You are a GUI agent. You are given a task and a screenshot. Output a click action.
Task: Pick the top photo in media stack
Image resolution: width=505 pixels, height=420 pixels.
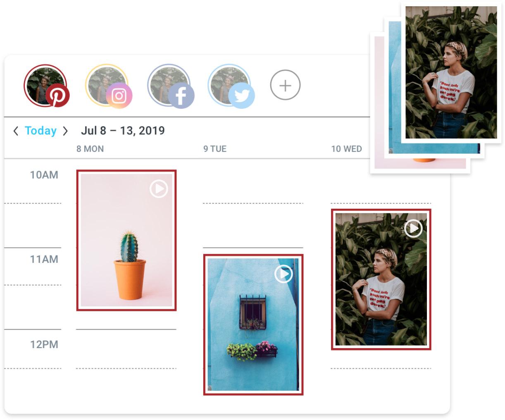pos(451,72)
